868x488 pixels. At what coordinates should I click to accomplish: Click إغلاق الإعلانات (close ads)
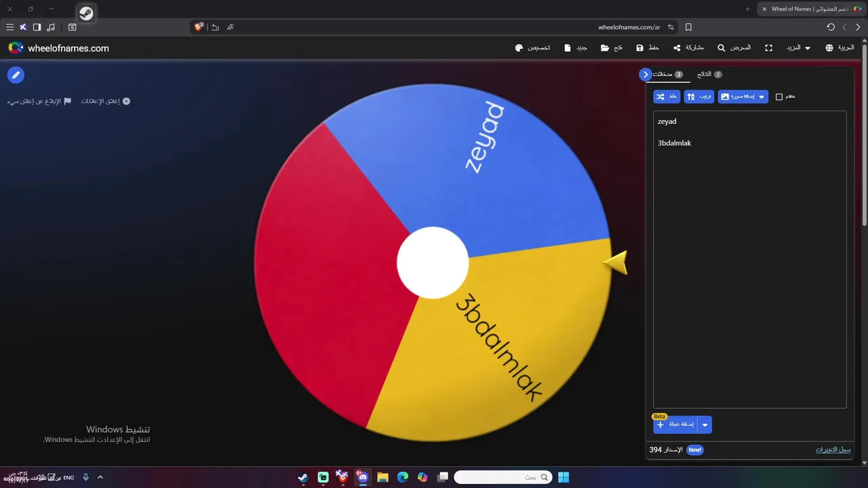(106, 101)
